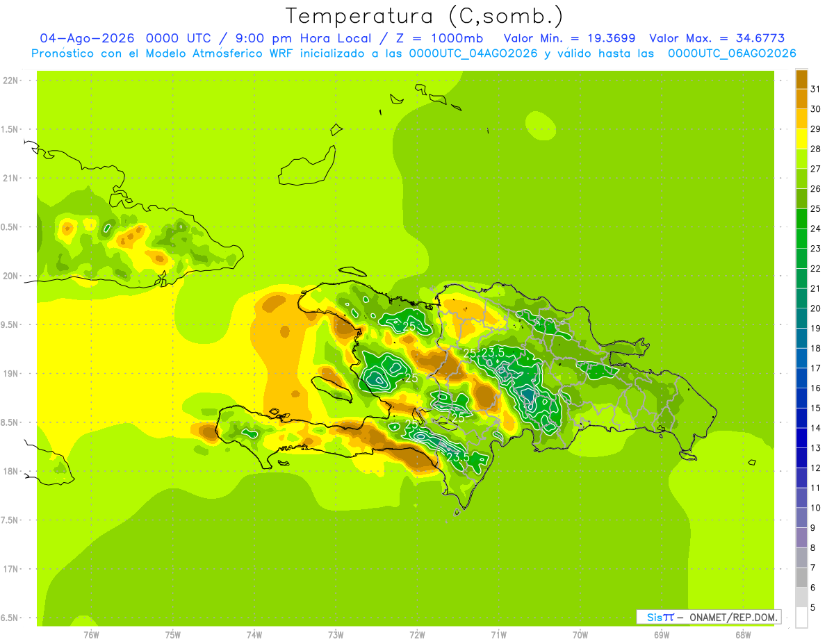834x644 pixels.
Task: Click the 17N latitude axis label
Action: [x=10, y=569]
